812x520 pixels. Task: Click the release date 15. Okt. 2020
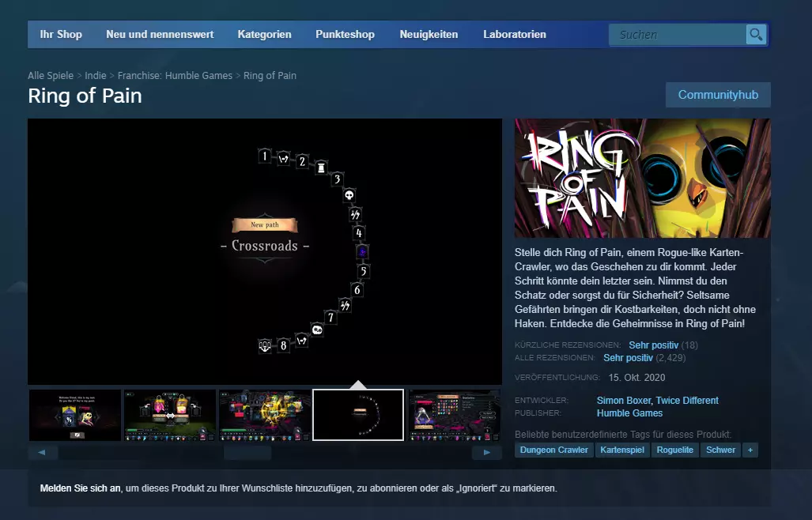pyautogui.click(x=637, y=378)
